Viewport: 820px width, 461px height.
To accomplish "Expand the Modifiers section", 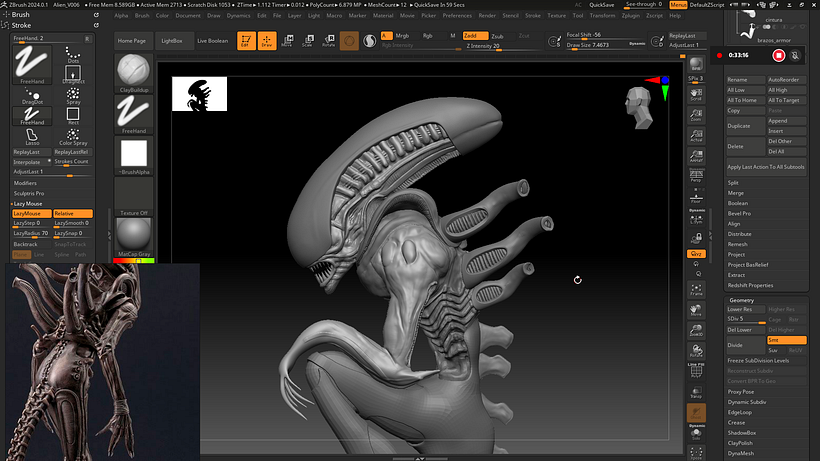I will point(25,183).
